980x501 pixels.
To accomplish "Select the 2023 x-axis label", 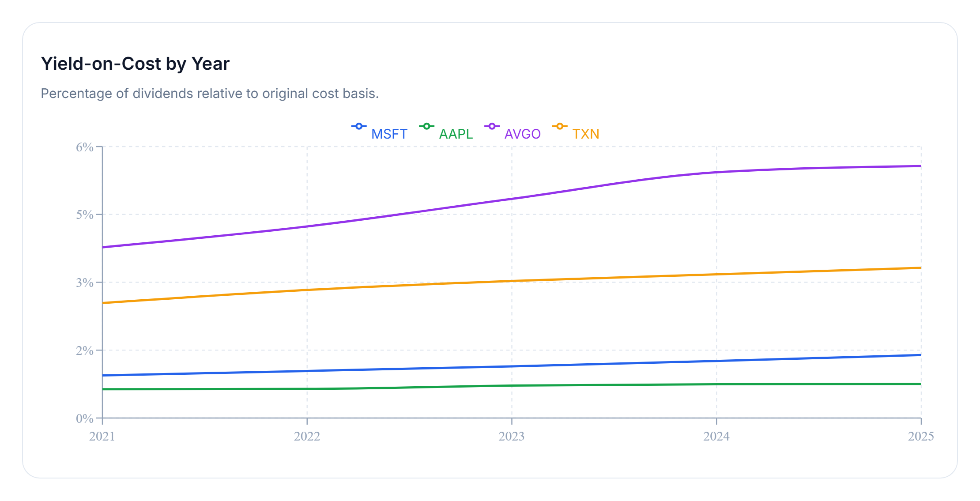I will point(512,436).
